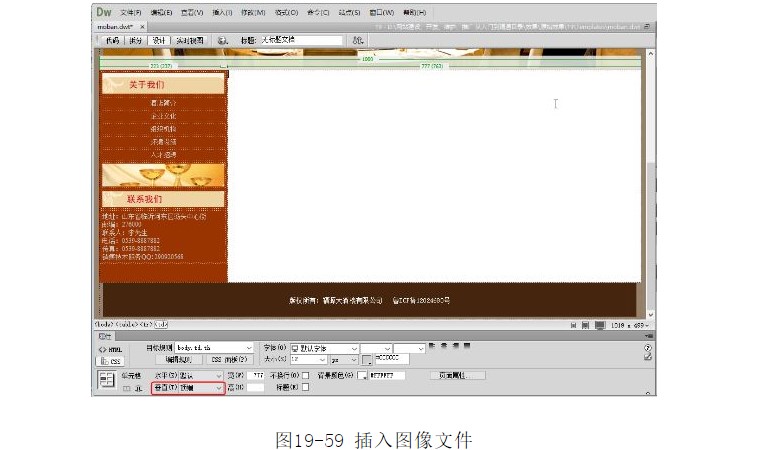Click the 页面属性 button
The image size is (777, 450).
point(457,376)
